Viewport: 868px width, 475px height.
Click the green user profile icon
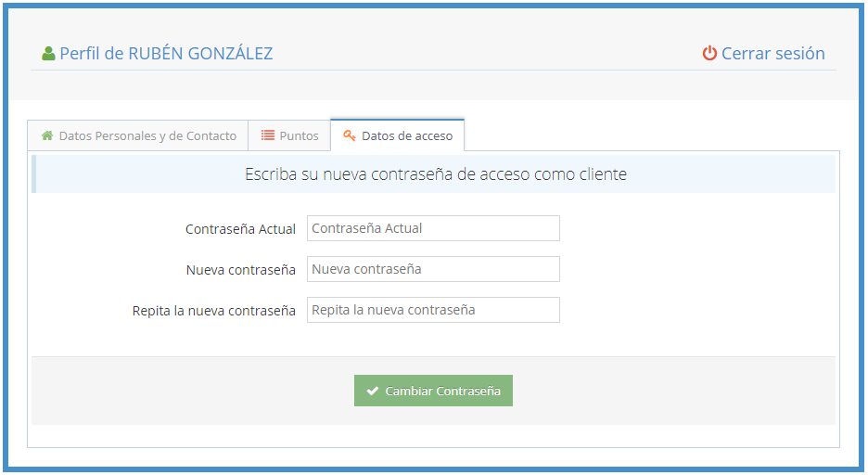(48, 54)
